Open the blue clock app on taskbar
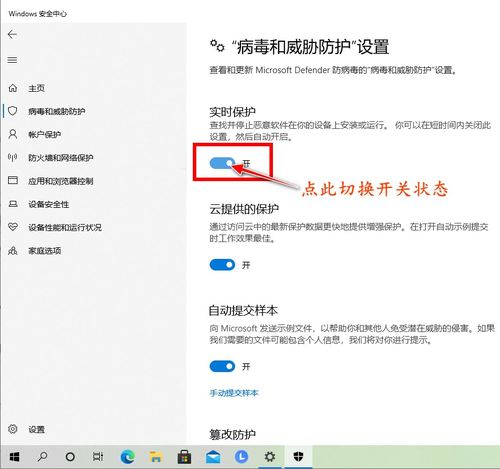The width and height of the screenshot is (500, 469). 241,457
